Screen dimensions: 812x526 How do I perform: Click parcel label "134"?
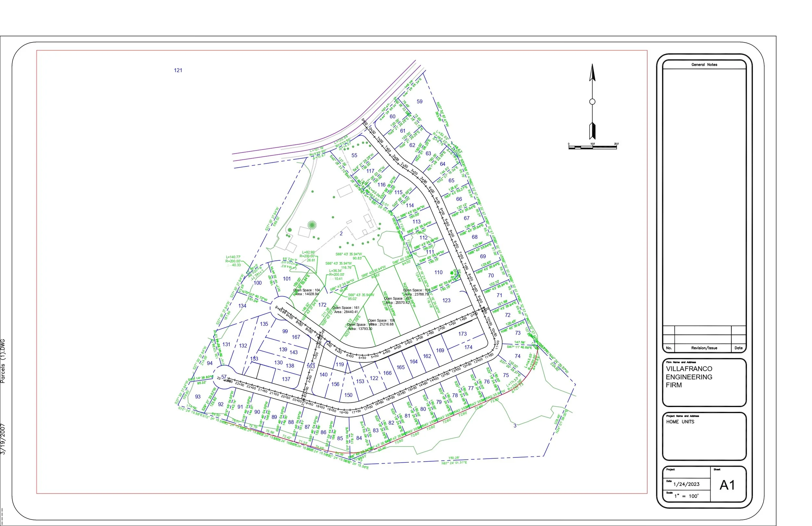tap(242, 306)
